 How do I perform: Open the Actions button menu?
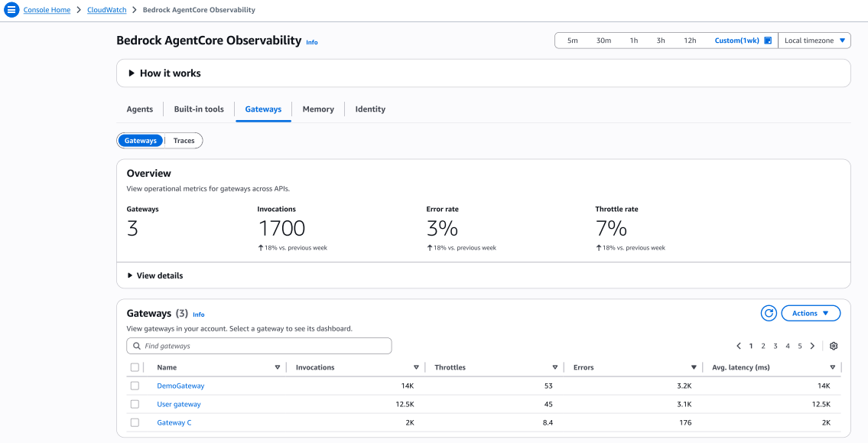(810, 313)
